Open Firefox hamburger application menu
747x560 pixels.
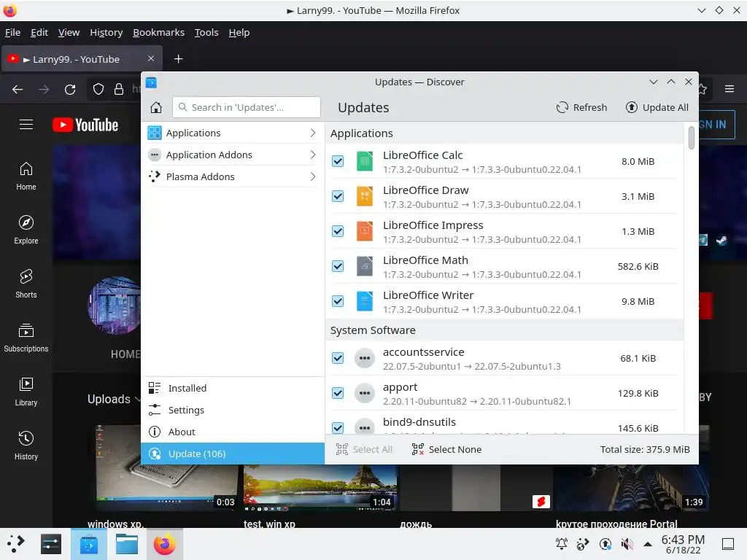click(729, 89)
